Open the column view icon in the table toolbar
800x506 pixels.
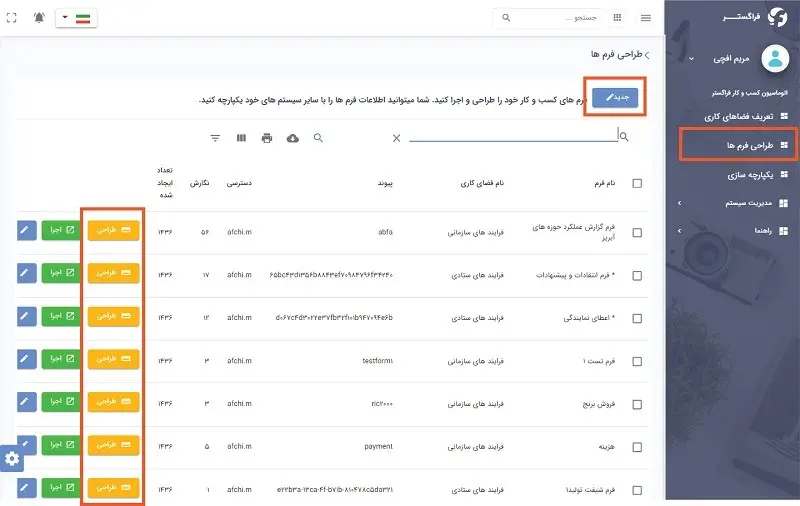tap(242, 138)
